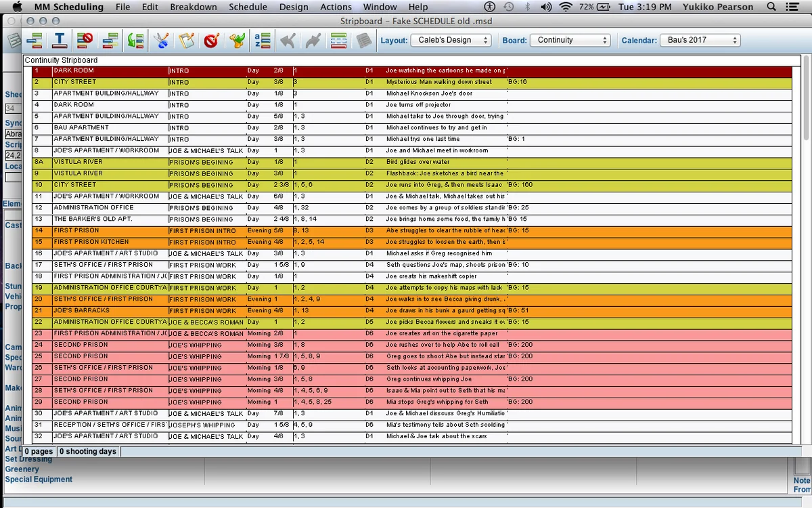This screenshot has width=812, height=508.
Task: Expand the Calendar dropdown showing Bau's 2017
Action: tap(700, 41)
